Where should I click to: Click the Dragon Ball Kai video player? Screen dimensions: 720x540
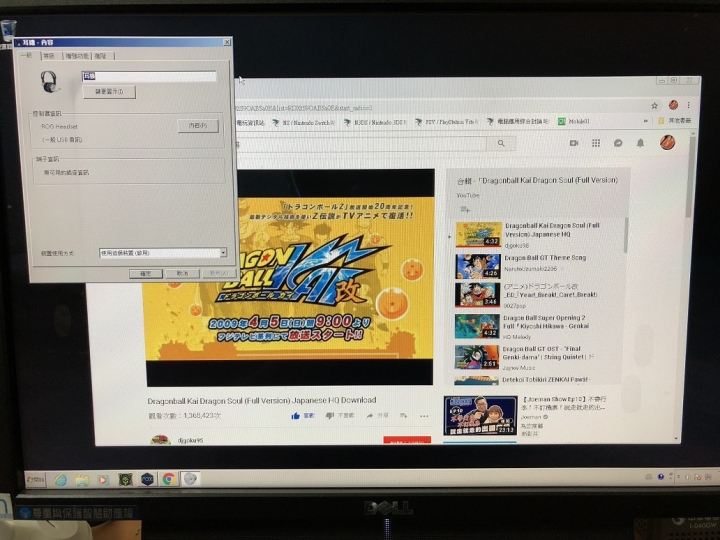click(289, 278)
